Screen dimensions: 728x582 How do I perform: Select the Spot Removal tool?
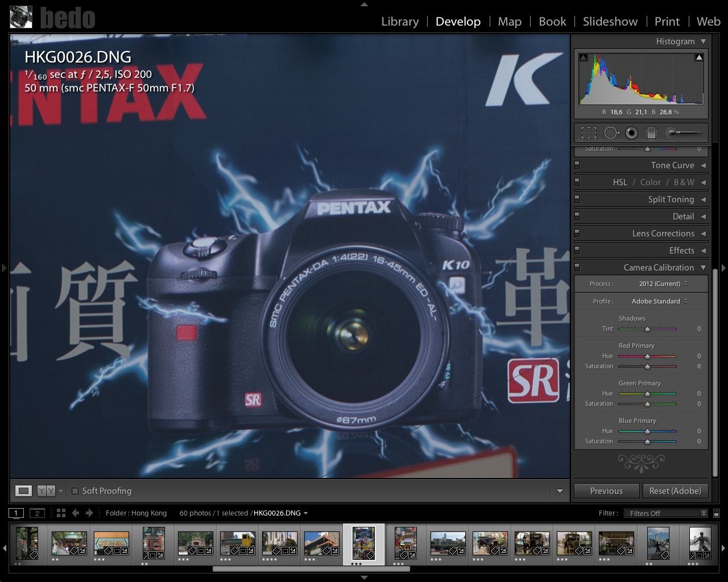611,133
